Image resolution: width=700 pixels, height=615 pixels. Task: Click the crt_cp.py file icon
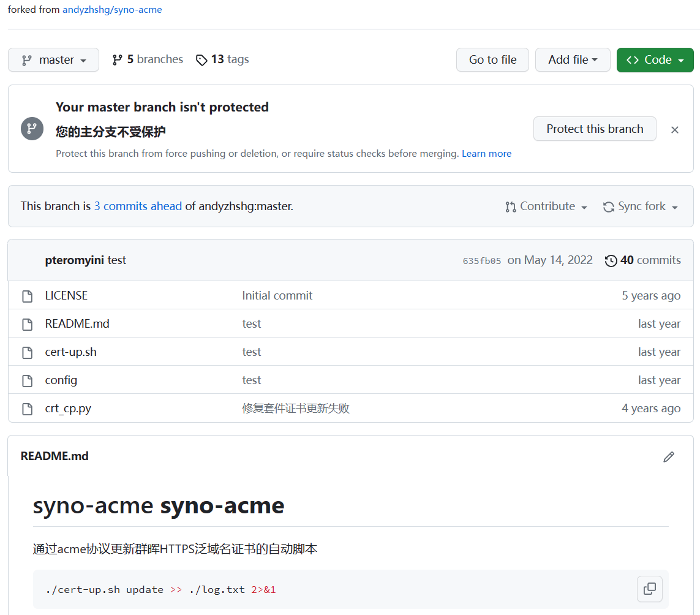point(27,409)
